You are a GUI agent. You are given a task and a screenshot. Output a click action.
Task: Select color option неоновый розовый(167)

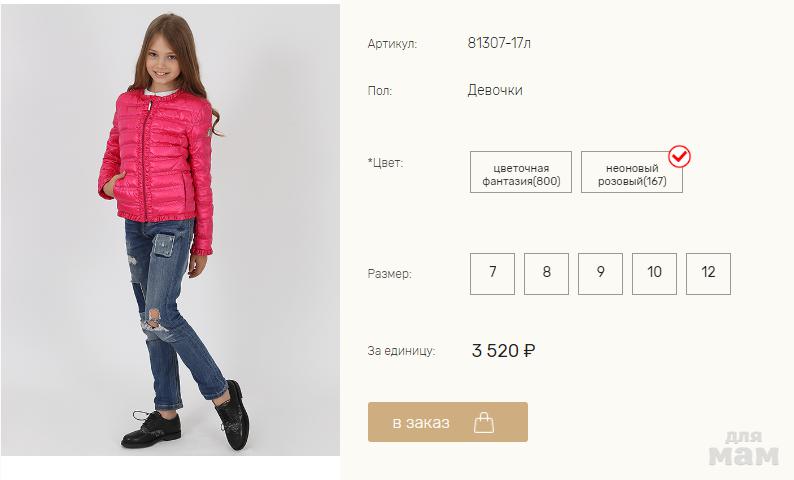[x=632, y=172]
